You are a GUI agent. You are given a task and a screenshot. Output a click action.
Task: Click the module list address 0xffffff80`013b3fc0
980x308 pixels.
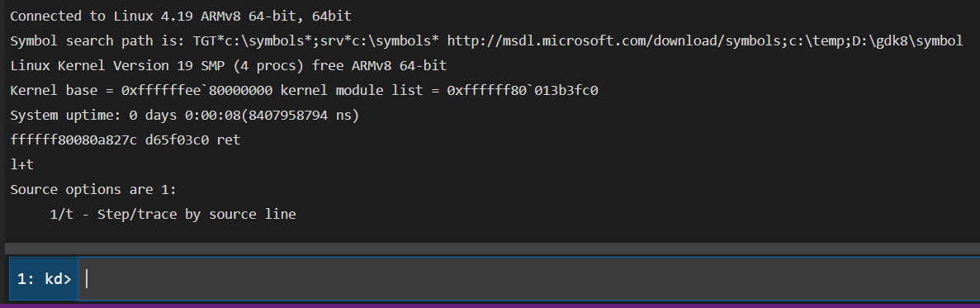(523, 91)
